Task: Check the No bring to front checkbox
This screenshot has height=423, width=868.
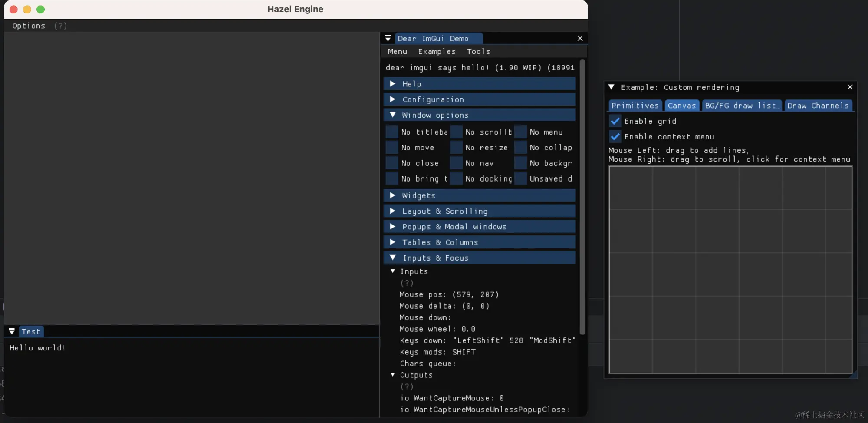Action: pyautogui.click(x=392, y=178)
